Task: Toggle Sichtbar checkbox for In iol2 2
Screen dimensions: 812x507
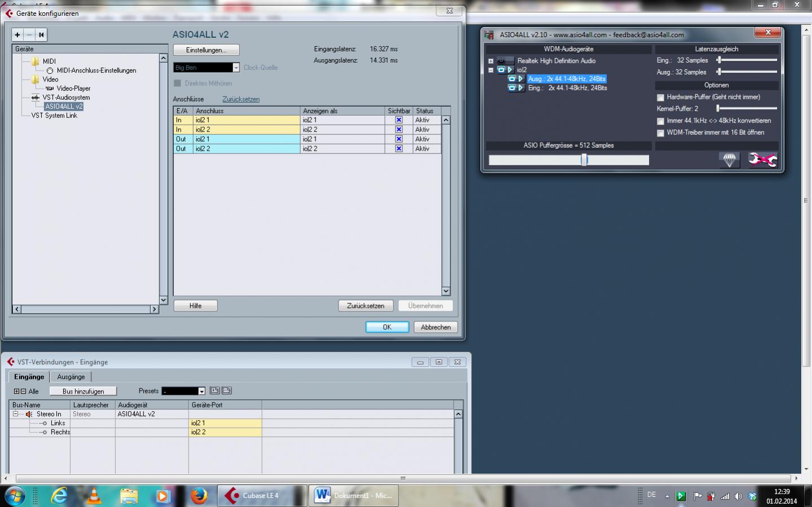Action: pyautogui.click(x=399, y=130)
